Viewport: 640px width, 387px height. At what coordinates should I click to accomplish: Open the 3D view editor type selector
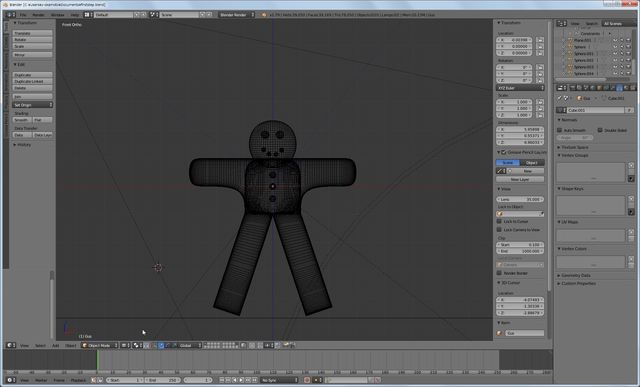(11, 345)
